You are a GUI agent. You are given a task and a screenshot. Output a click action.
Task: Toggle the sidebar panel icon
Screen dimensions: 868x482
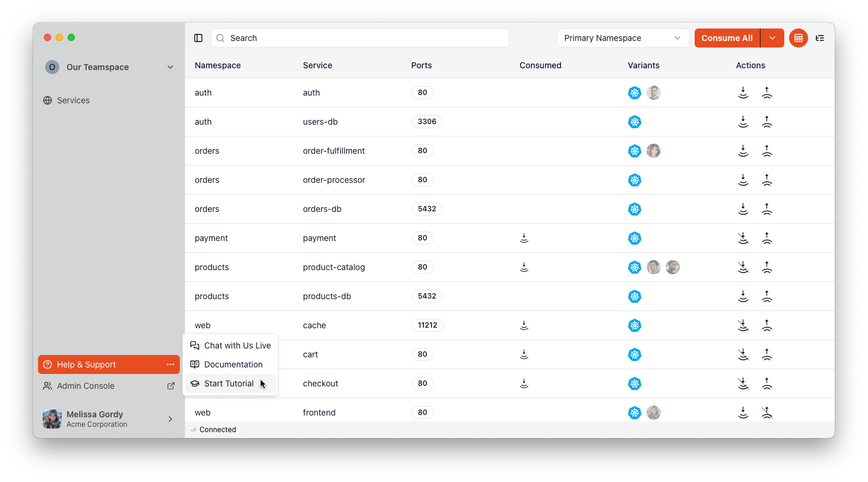coord(198,38)
